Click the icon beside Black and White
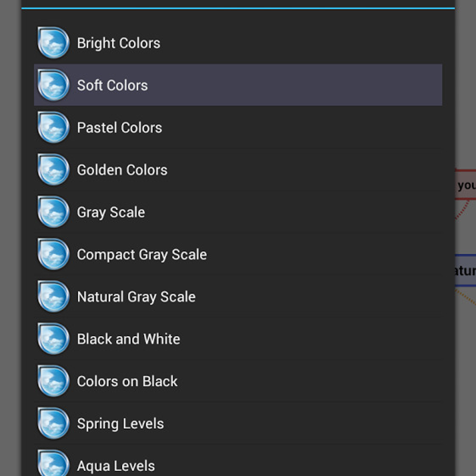This screenshot has width=476, height=476. point(54,339)
